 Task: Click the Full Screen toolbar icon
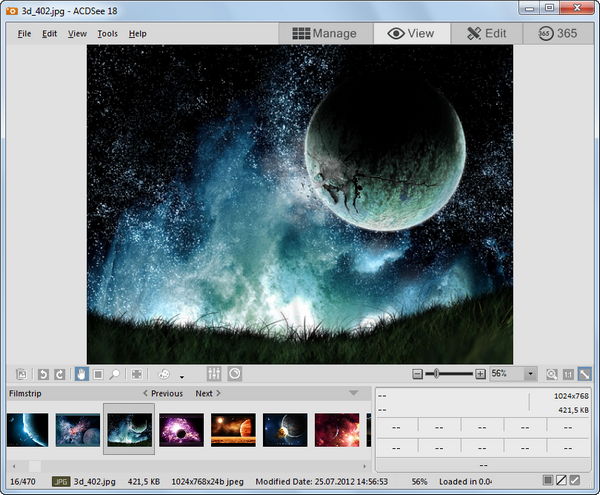136,374
